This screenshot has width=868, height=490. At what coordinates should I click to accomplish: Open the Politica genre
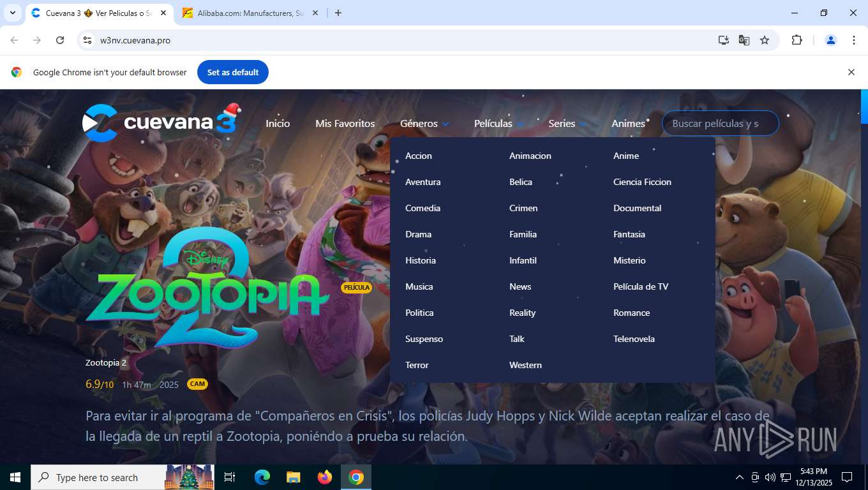[x=419, y=313]
